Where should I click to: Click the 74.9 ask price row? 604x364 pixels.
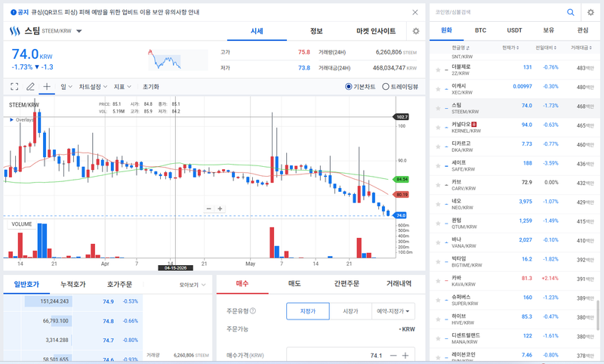[73, 301]
